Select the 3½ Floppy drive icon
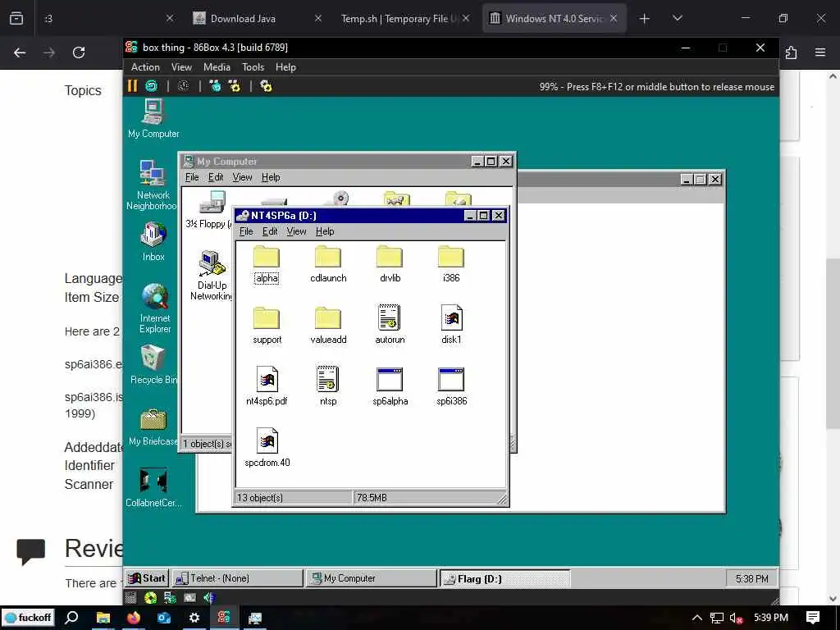Image resolution: width=840 pixels, height=630 pixels. [x=210, y=210]
